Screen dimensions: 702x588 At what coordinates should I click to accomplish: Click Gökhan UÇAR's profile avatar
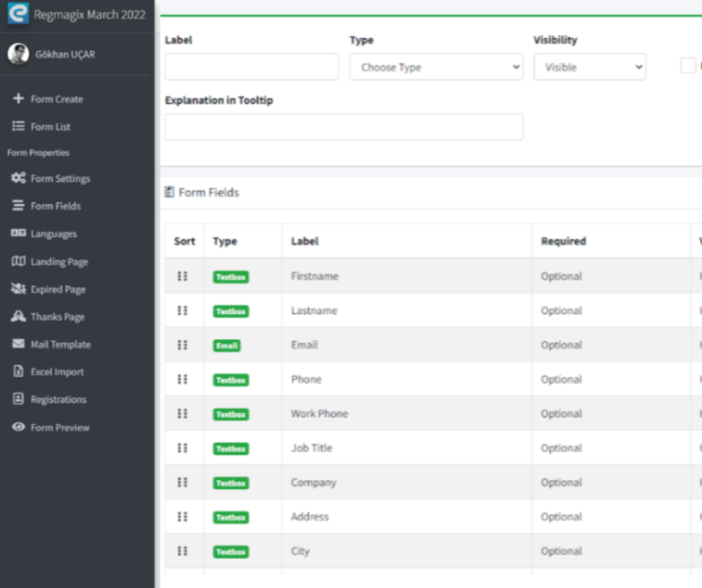tap(18, 54)
